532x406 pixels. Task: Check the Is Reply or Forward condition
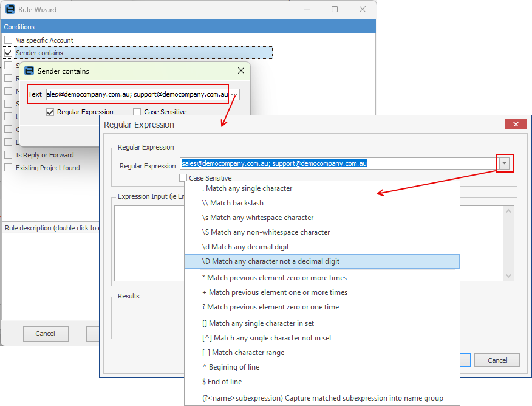[x=9, y=155]
